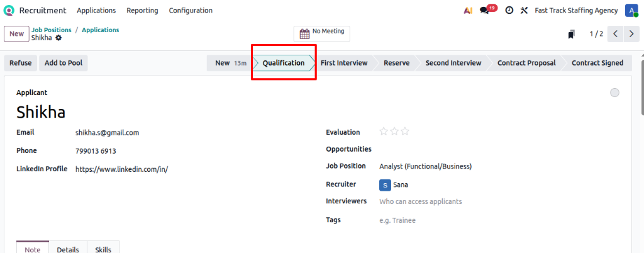Set evaluation to three stars
Screen dimensions: 644x253
pyautogui.click(x=405, y=132)
